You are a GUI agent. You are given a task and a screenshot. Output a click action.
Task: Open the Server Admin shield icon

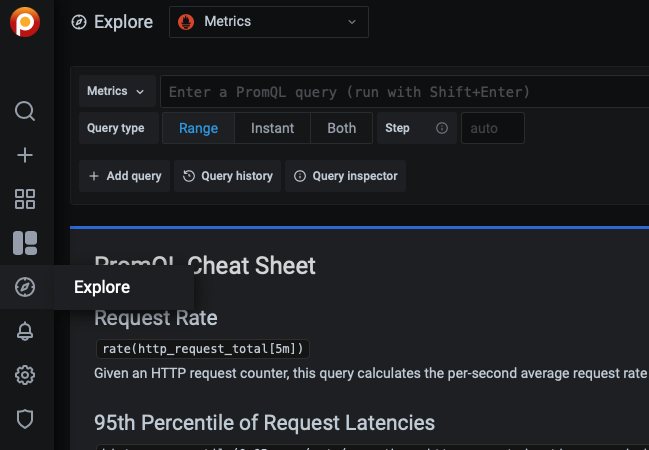pyautogui.click(x=26, y=419)
